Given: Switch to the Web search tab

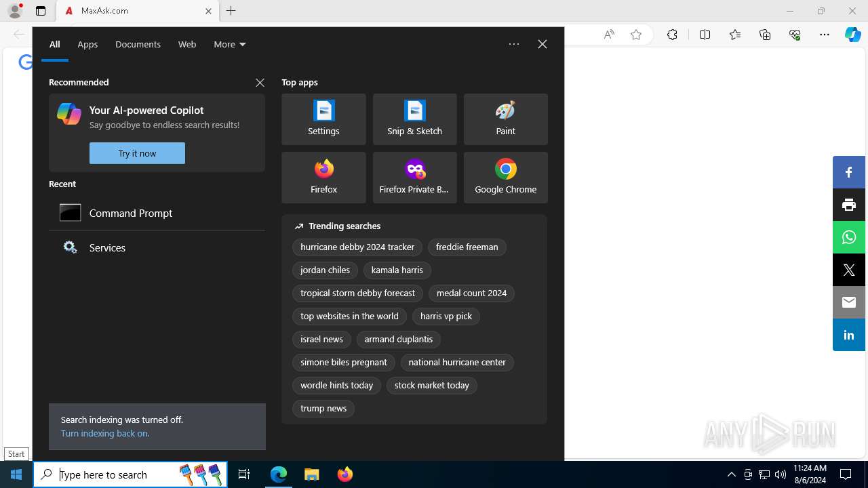Looking at the screenshot, I should (187, 44).
